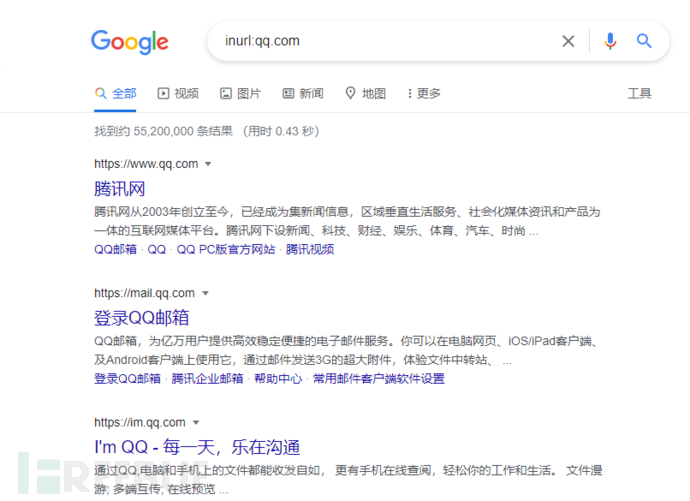This screenshot has width=690, height=501.
Task: Expand dropdown next to https://im.qq.com
Action: coord(196,423)
